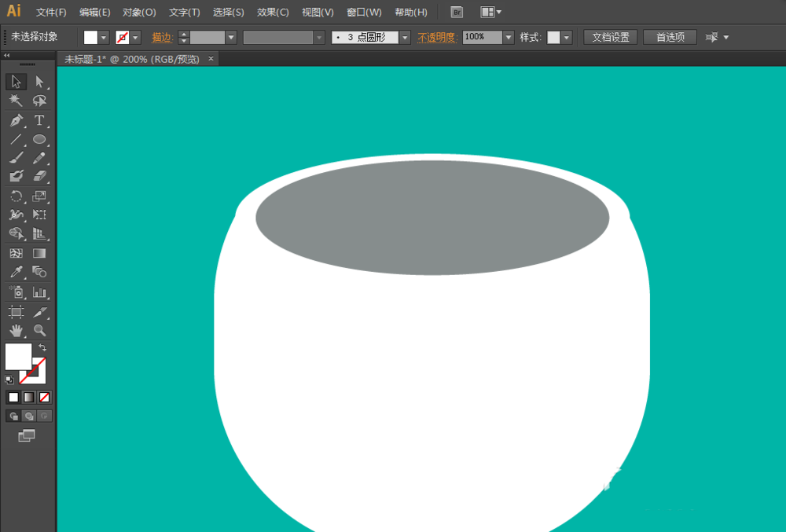786x532 pixels.
Task: Expand the 3 点圆形 brush dropdown
Action: (405, 38)
